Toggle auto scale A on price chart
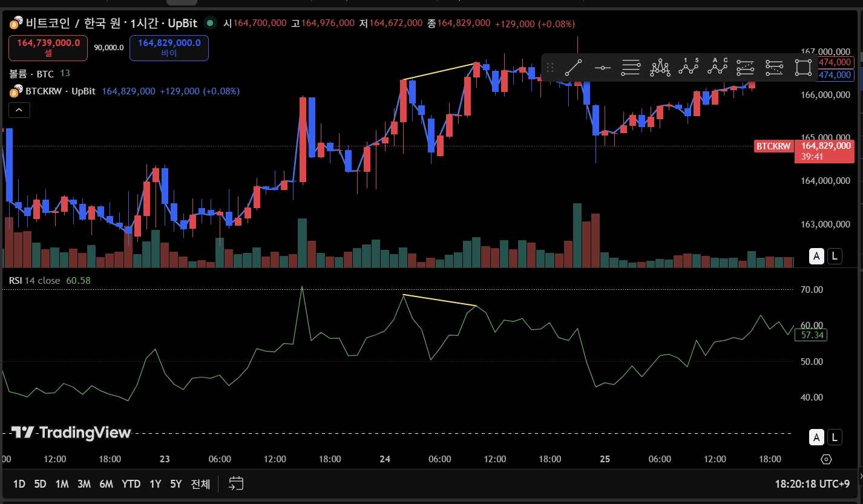This screenshot has width=863, height=504. point(817,256)
